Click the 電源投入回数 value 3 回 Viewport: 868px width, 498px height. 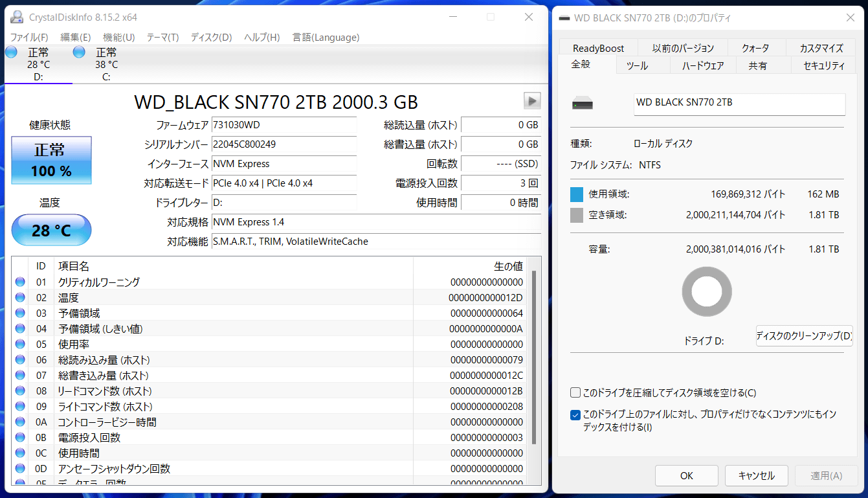click(501, 183)
